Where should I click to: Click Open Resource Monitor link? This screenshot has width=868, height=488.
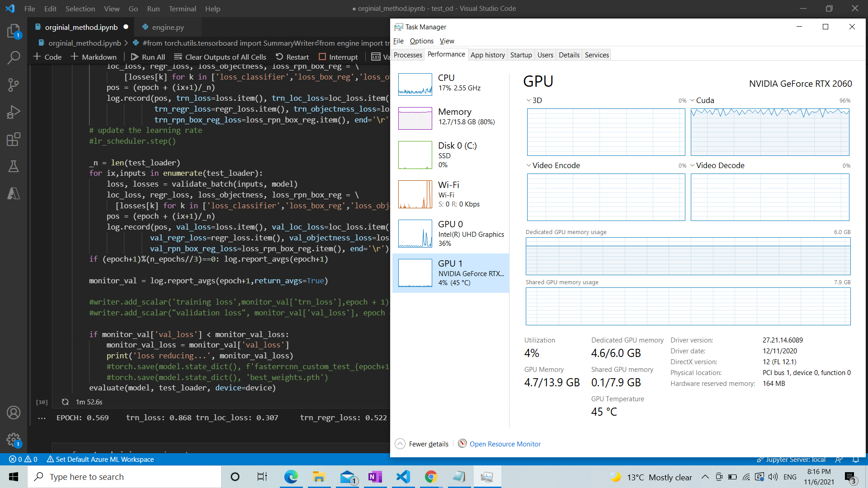click(x=505, y=444)
